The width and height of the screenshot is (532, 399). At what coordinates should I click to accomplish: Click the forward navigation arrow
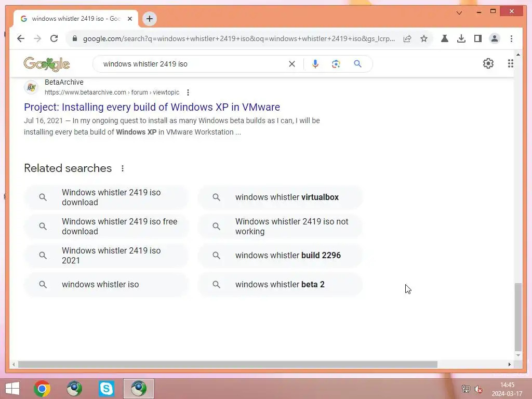(x=37, y=38)
